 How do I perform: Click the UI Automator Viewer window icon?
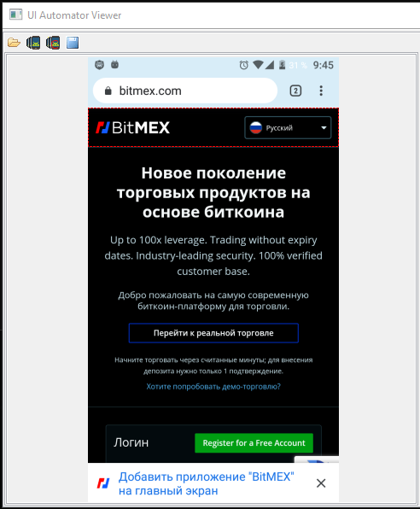click(x=16, y=15)
